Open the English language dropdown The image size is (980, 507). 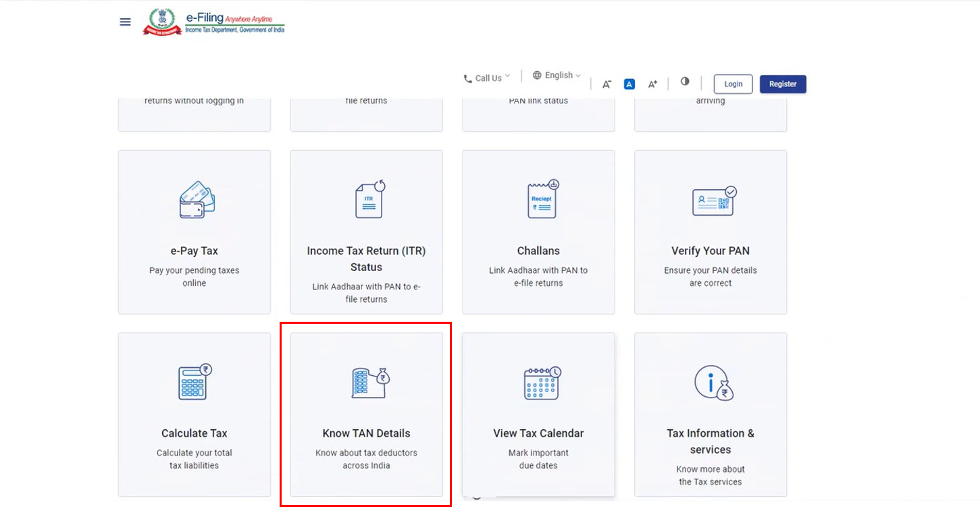click(557, 76)
